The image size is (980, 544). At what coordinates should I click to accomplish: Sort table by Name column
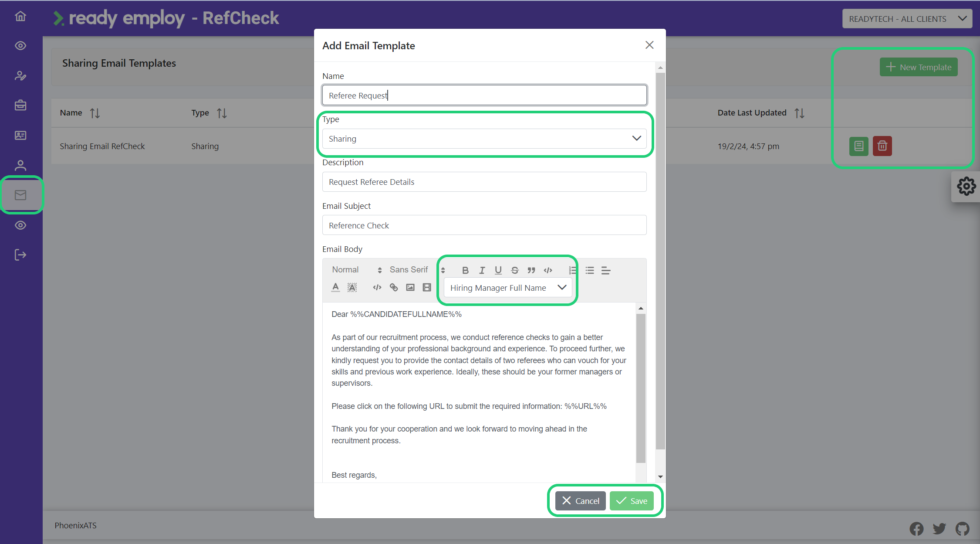(95, 113)
